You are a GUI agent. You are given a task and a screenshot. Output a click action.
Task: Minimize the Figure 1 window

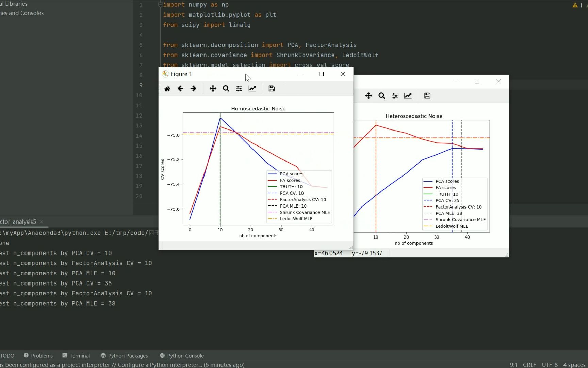tap(300, 74)
